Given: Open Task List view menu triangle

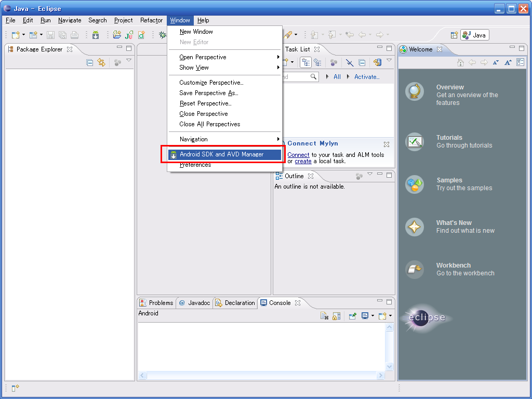Looking at the screenshot, I should click(x=389, y=60).
